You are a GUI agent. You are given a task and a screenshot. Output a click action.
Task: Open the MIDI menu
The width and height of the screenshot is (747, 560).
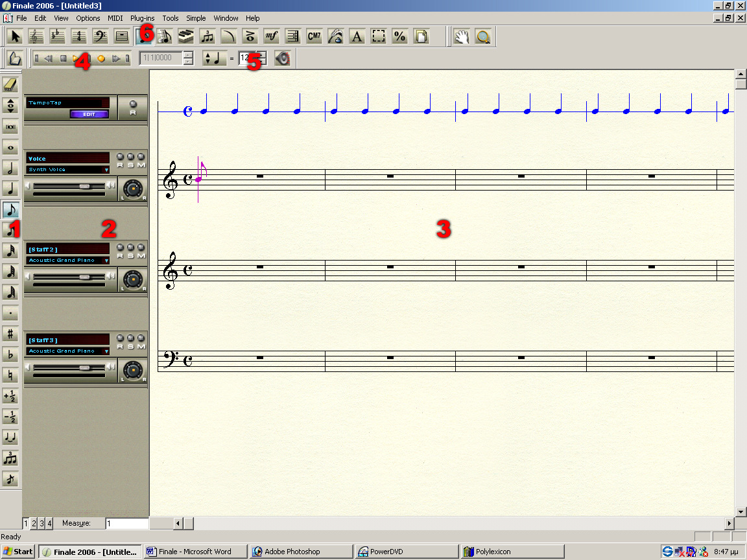click(x=115, y=18)
